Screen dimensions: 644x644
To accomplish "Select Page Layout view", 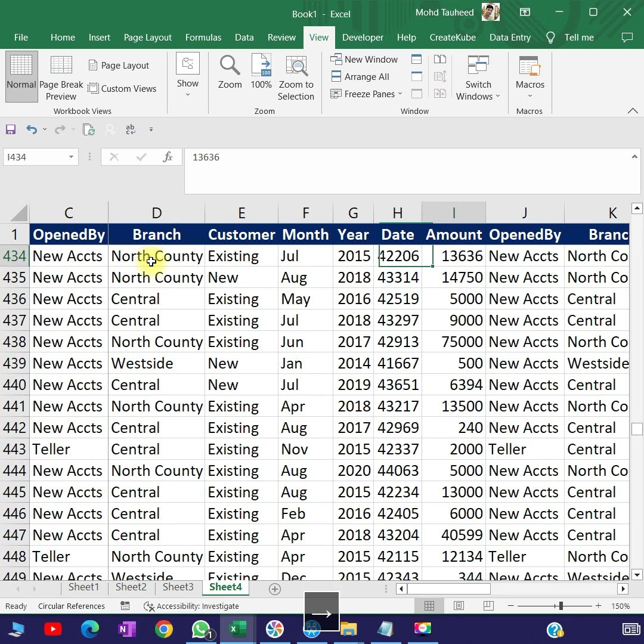I will click(x=119, y=66).
